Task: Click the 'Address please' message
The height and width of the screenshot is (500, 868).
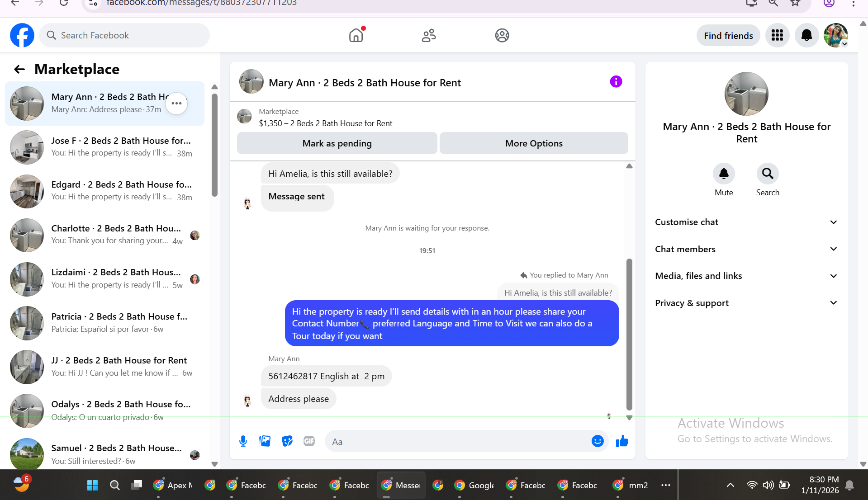Action: 299,399
